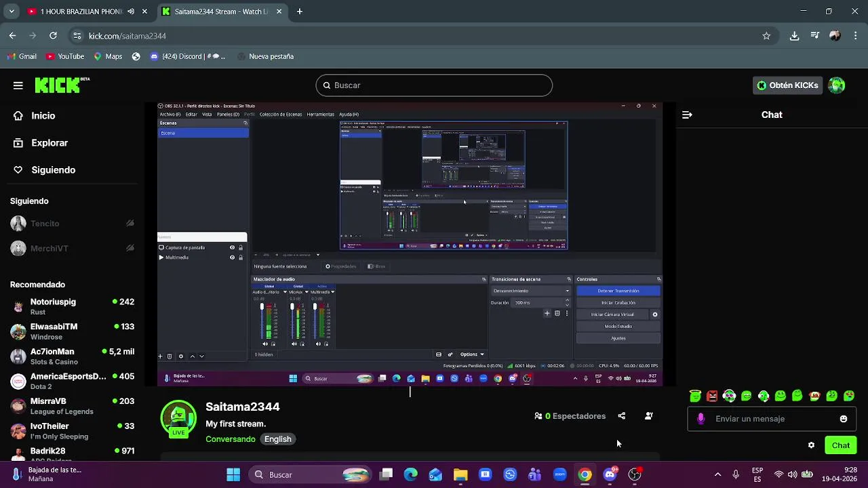
Task: Open the transition type dropdown in streamed OBS
Action: click(530, 291)
